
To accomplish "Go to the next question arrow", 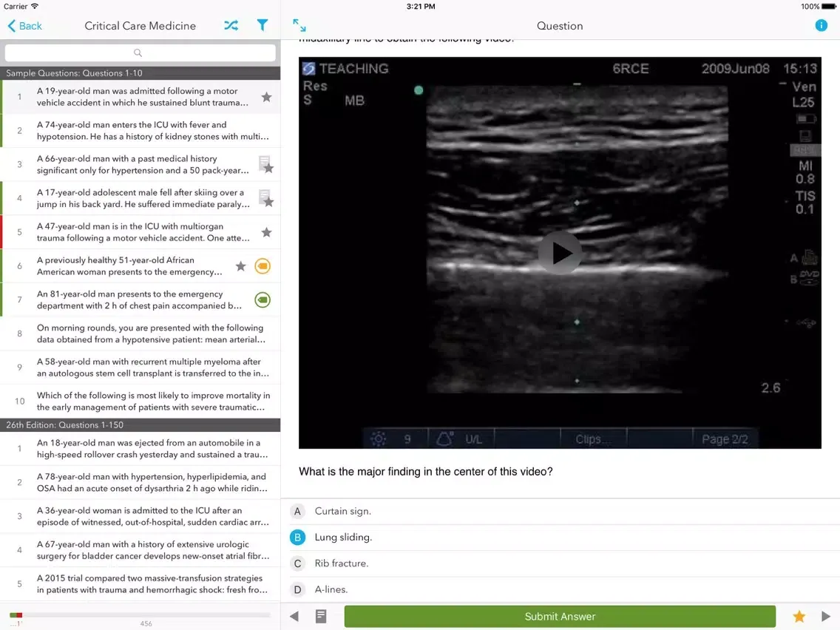I will (825, 616).
